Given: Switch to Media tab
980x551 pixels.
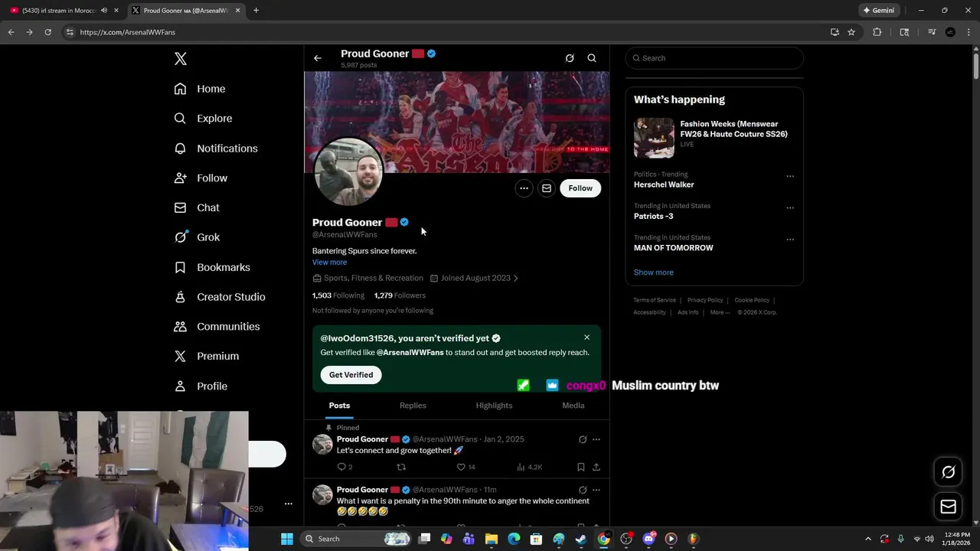Looking at the screenshot, I should 573,406.
